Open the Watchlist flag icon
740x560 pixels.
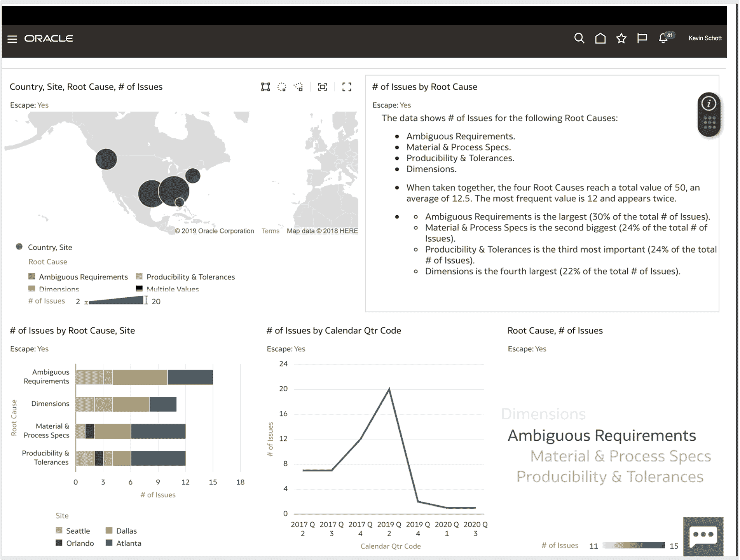click(x=642, y=38)
